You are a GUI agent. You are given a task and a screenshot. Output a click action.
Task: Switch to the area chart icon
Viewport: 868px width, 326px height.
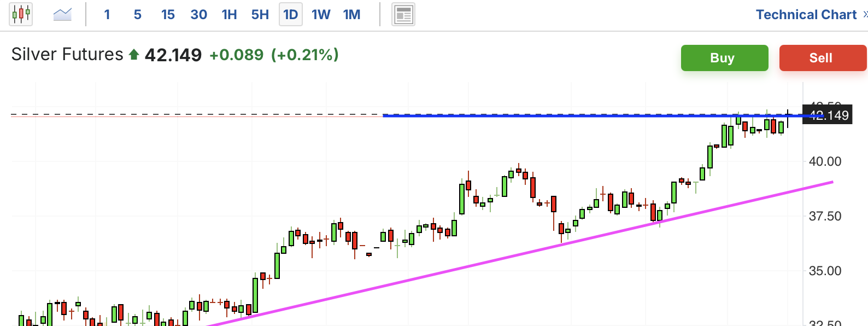pyautogui.click(x=62, y=14)
